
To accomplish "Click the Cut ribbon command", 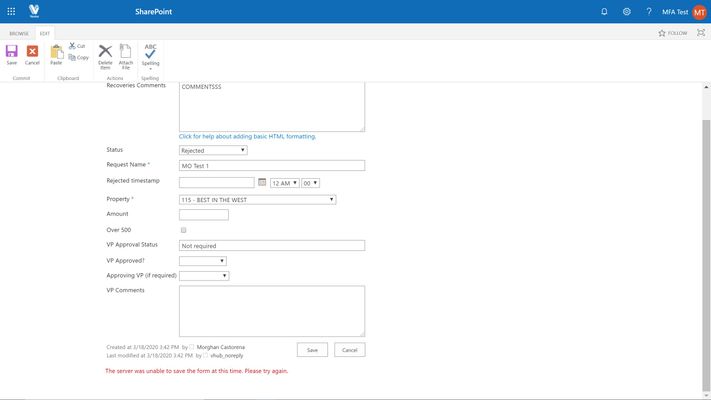I will click(x=77, y=46).
